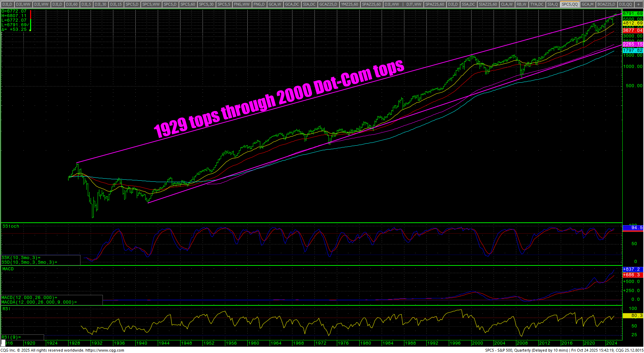The image size is (644, 353).
Task: Click the RSI study label
Action: [7, 309]
